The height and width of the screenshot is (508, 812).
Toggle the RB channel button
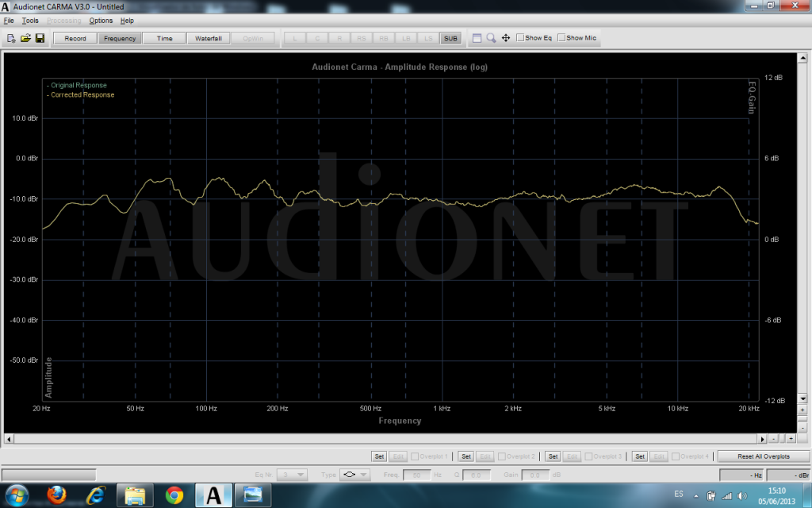384,38
